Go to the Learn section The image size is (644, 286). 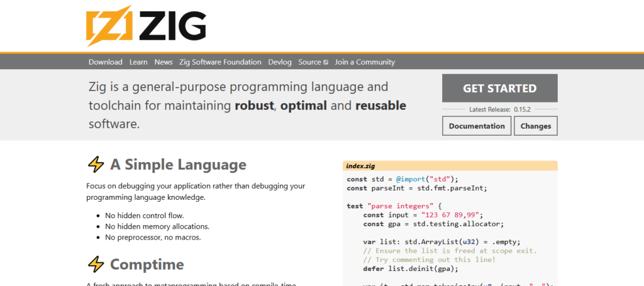138,62
